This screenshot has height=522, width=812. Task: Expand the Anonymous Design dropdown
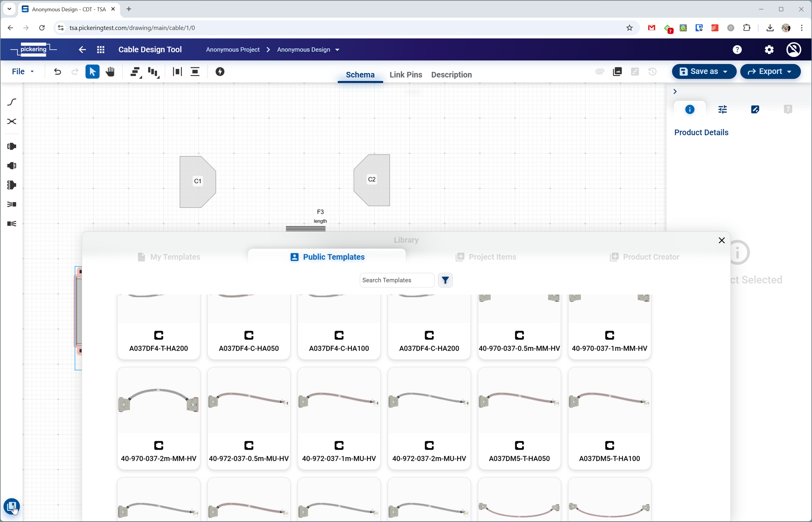pos(337,50)
